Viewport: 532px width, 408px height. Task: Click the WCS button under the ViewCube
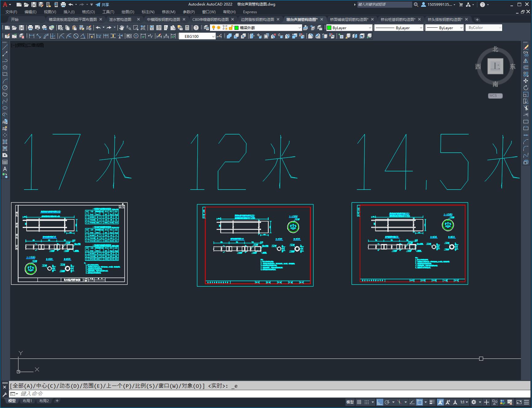tap(495, 96)
